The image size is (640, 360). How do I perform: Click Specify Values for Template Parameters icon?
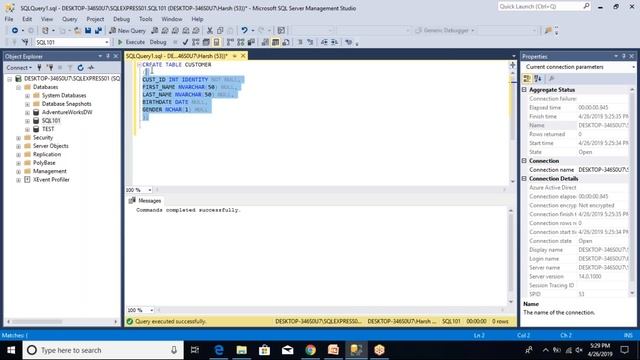[348, 42]
